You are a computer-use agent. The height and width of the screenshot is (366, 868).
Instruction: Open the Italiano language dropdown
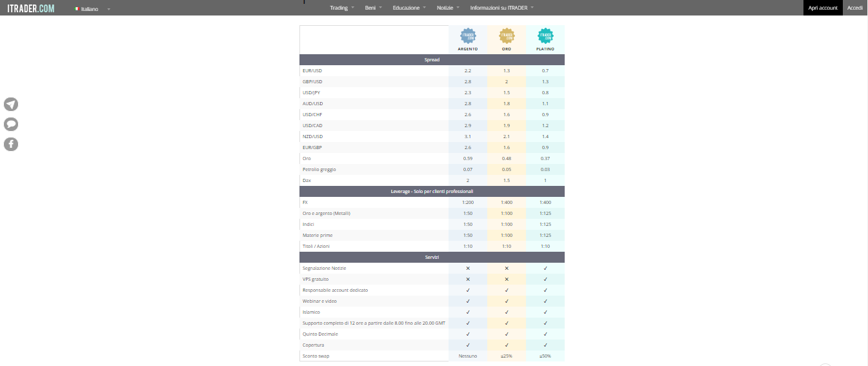click(x=92, y=9)
